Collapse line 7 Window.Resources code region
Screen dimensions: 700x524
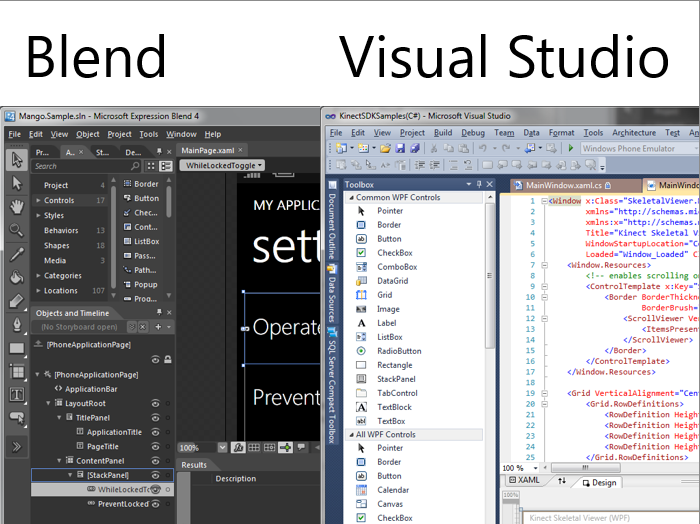[544, 265]
